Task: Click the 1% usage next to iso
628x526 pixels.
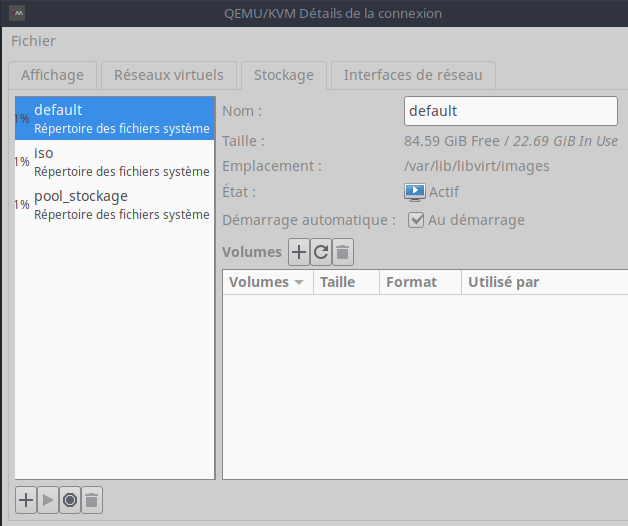Action: 22,162
